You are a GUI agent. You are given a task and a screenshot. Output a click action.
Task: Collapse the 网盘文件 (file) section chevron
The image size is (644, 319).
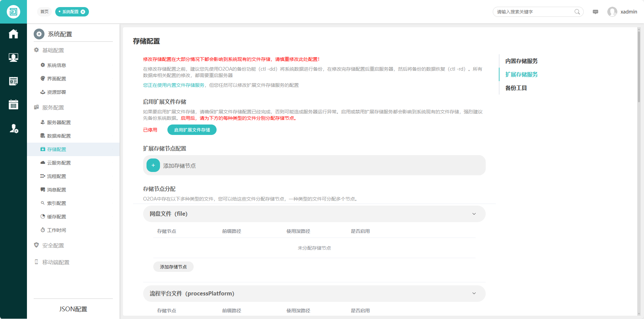[x=474, y=214]
